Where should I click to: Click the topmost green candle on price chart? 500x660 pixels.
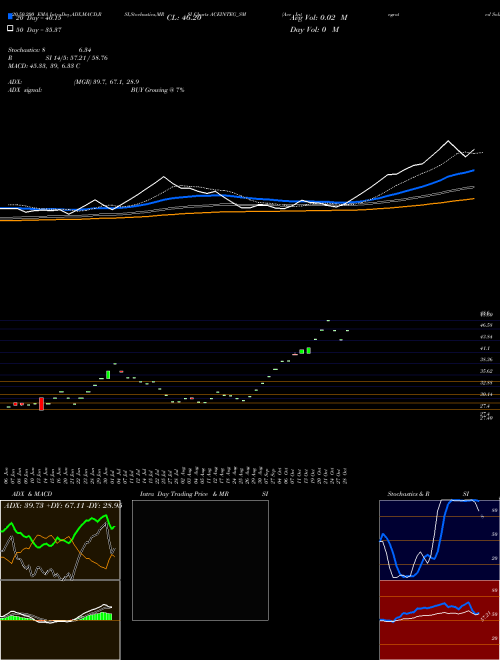tap(328, 320)
